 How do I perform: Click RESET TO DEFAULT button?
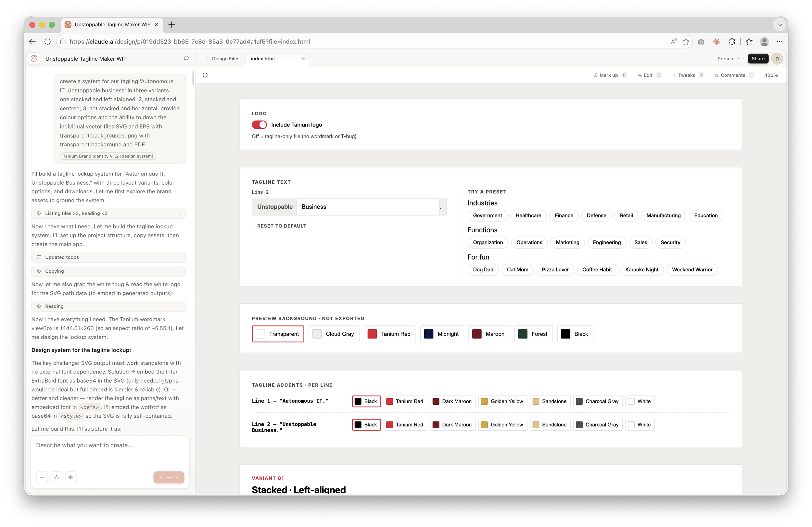(282, 226)
